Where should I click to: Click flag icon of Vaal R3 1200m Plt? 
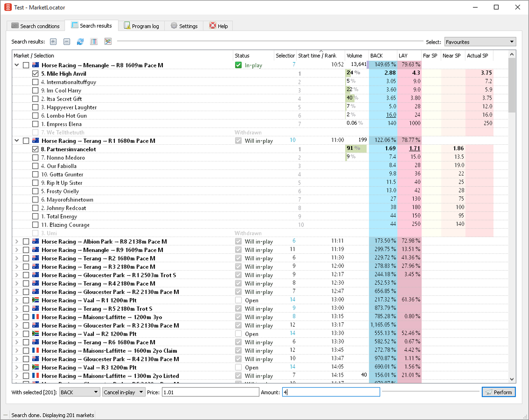coord(35,367)
